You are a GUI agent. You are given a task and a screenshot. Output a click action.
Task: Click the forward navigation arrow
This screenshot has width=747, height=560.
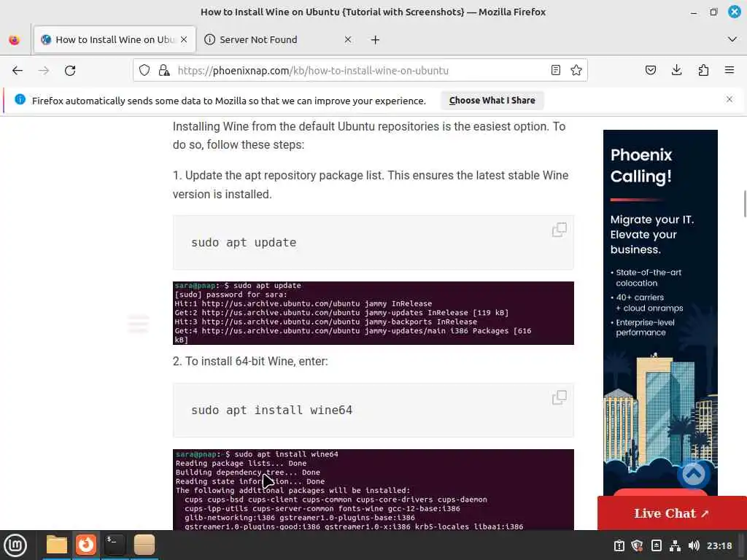[x=44, y=71]
